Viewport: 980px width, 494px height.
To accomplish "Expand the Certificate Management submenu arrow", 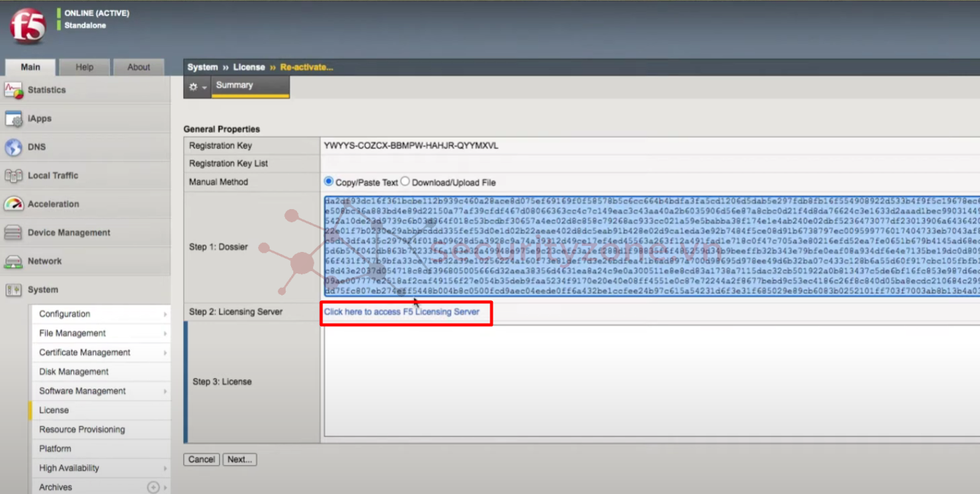I will coord(165,353).
